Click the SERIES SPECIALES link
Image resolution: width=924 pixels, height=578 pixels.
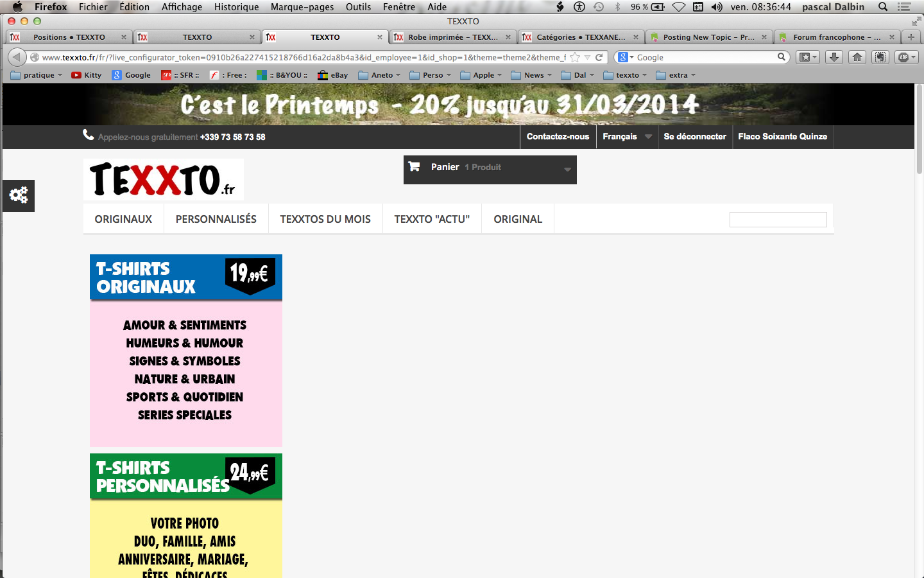tap(185, 415)
